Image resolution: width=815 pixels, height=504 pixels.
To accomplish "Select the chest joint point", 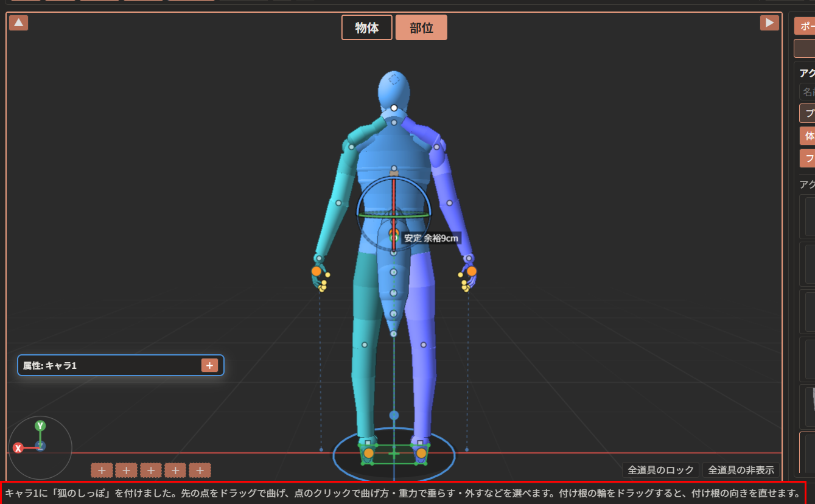I will [394, 168].
